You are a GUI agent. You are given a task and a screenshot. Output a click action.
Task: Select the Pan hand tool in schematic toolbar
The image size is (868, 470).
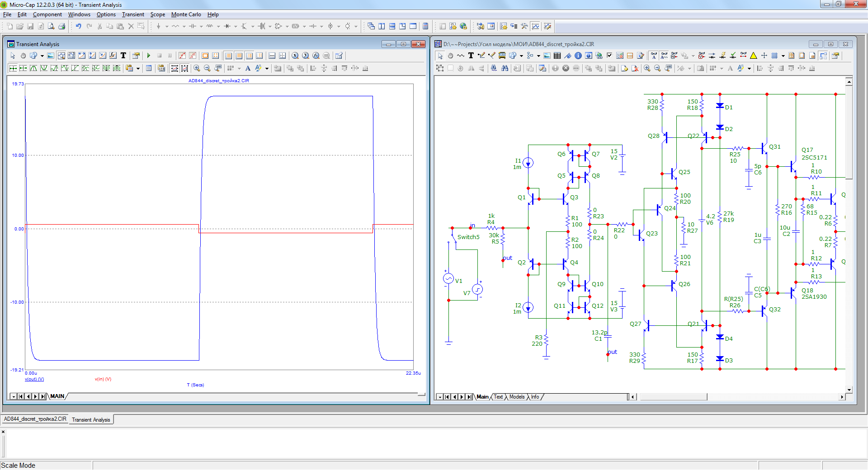pos(450,56)
